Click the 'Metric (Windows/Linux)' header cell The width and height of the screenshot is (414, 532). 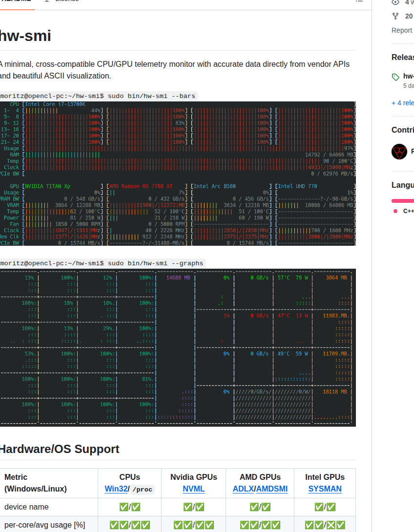(x=48, y=483)
